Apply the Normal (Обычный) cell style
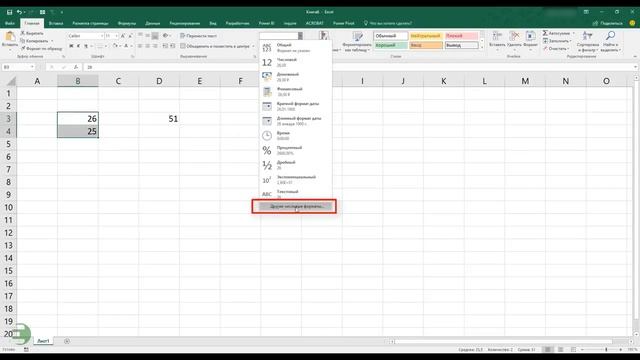 [391, 36]
